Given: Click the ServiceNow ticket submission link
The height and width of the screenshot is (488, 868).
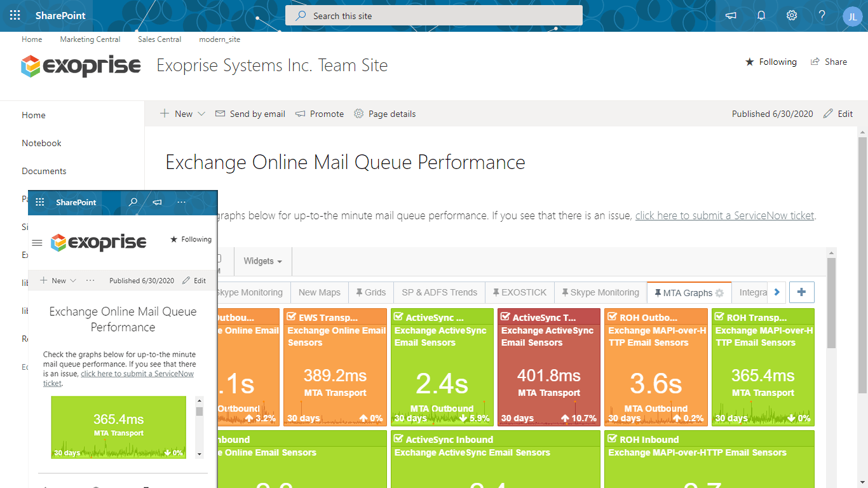Looking at the screenshot, I should (724, 215).
